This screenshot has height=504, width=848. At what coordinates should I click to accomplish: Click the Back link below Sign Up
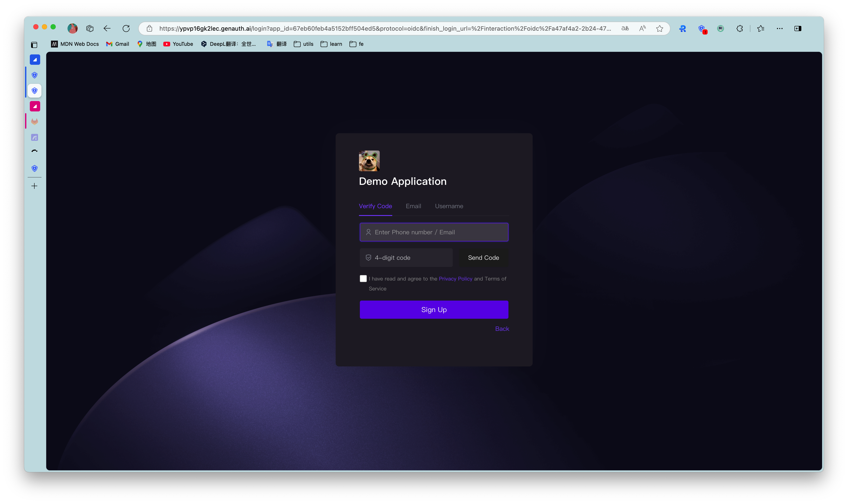(x=502, y=328)
